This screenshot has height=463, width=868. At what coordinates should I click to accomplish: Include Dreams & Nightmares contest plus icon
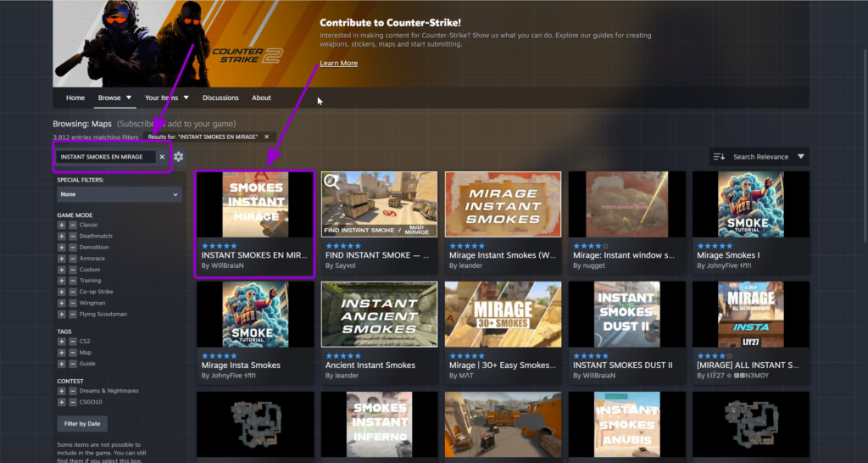click(x=61, y=391)
